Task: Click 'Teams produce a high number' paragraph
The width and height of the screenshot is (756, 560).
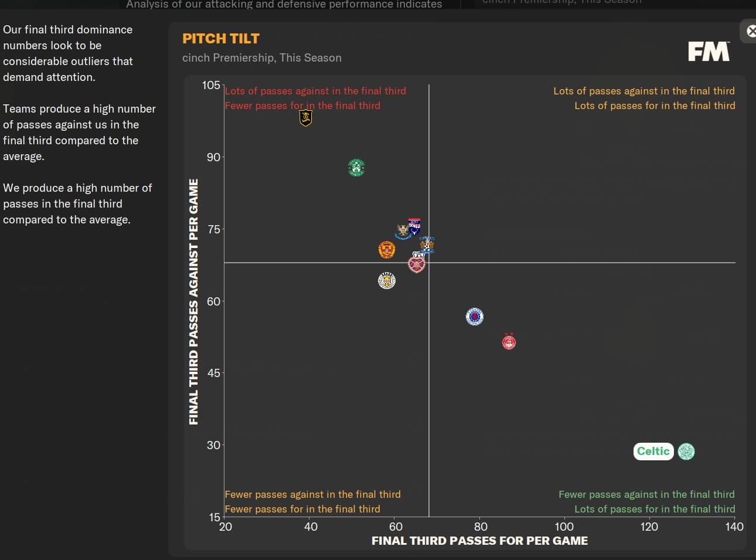Action: pyautogui.click(x=79, y=133)
